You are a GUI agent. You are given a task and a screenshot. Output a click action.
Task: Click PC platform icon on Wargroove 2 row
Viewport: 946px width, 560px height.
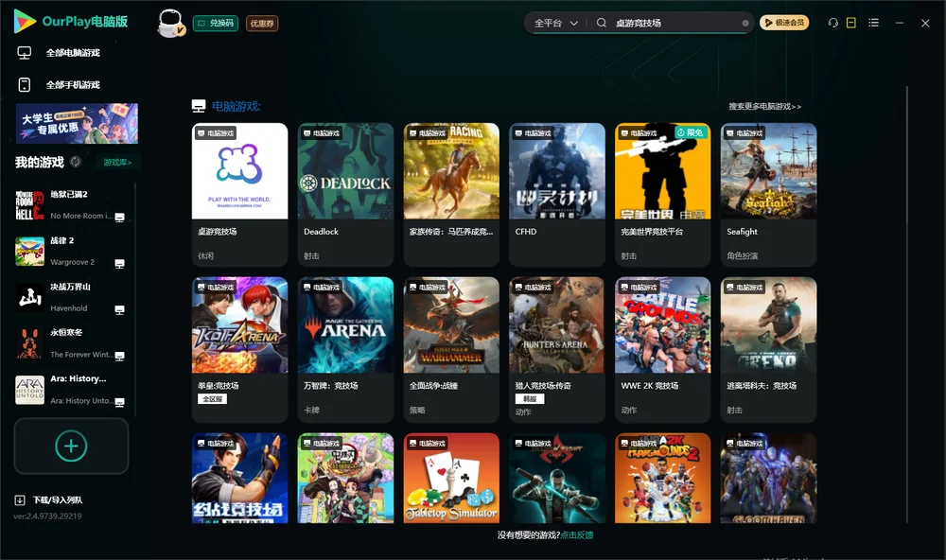(x=119, y=264)
